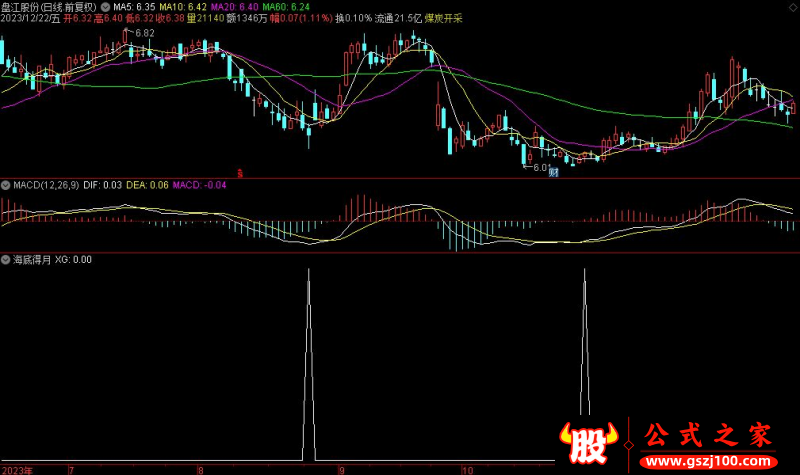Image resolution: width=800 pixels, height=475 pixels.
Task: Click month 10 on time axis
Action: click(467, 470)
